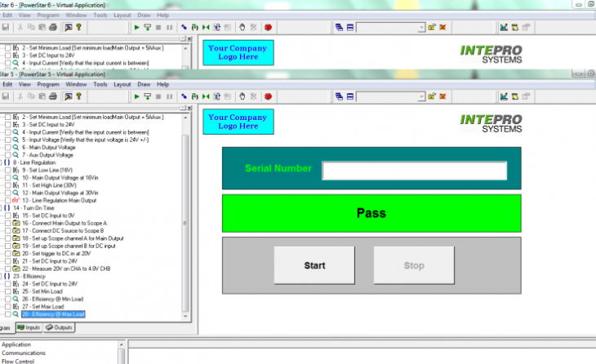596x364 pixels.
Task: Click the cascade windows icon in PowerStar 5 toolbar
Action: 339,96
